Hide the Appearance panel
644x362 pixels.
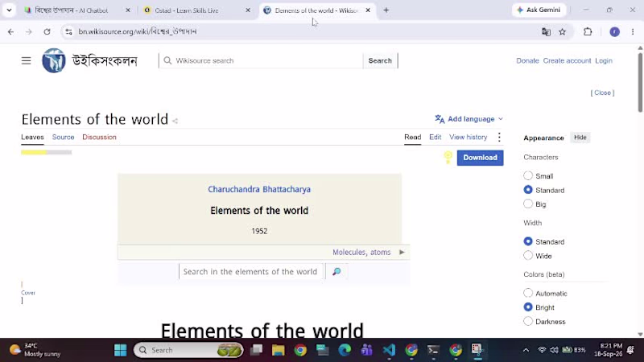pos(580,138)
